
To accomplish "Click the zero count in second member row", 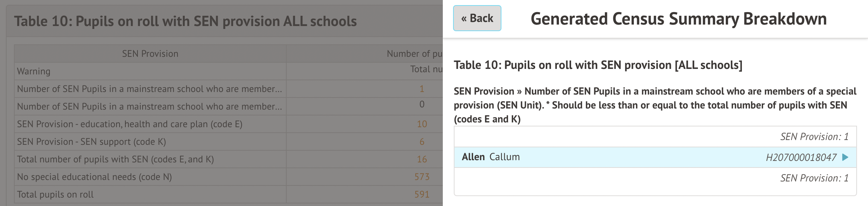I will point(422,104).
